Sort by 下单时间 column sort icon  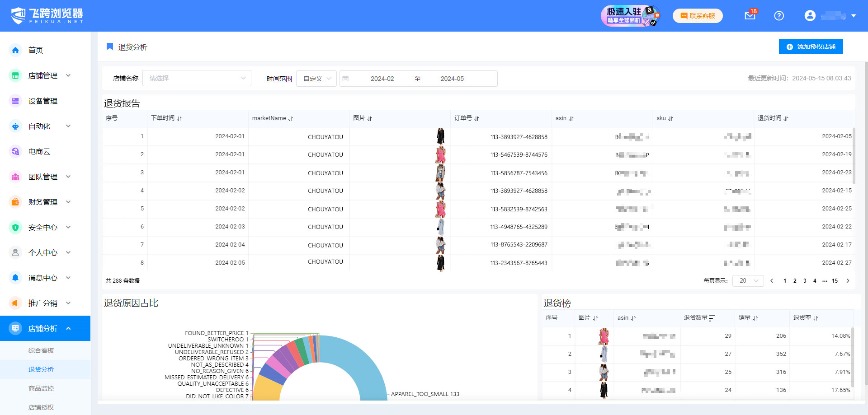coord(179,118)
